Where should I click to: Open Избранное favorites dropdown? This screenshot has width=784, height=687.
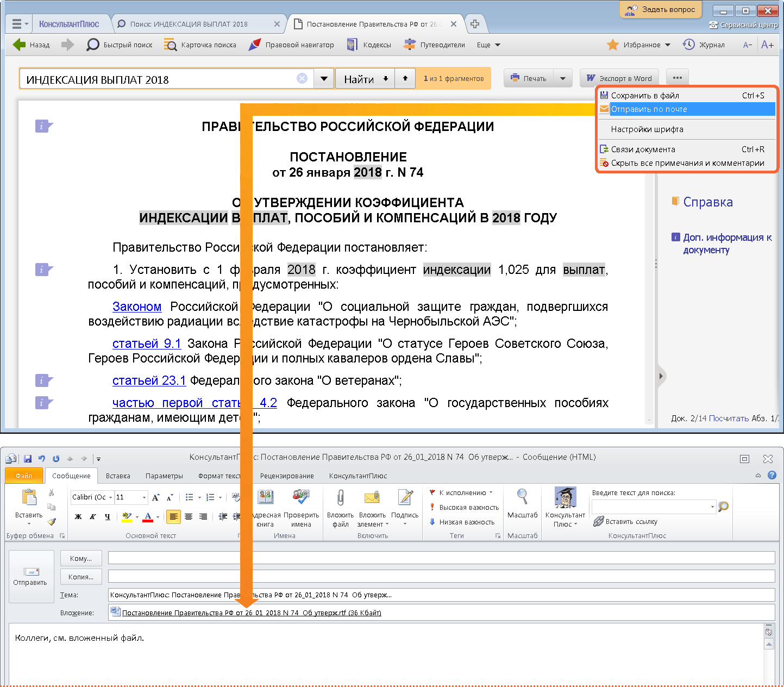click(638, 45)
